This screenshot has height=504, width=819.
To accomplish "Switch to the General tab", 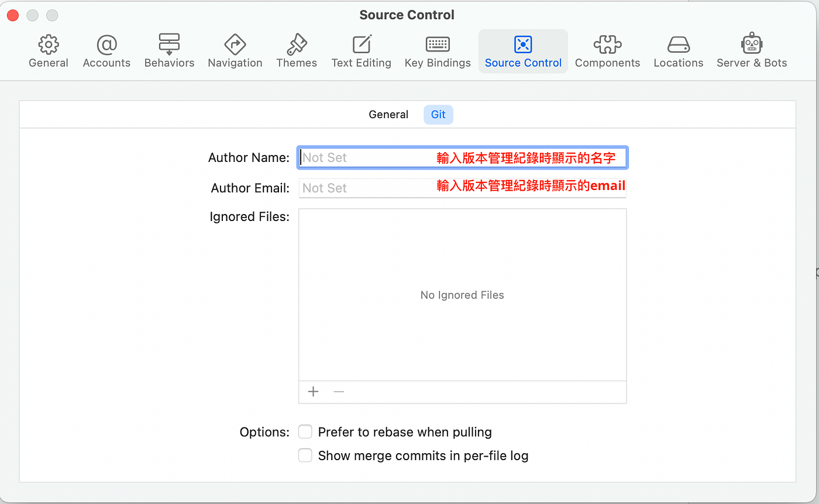I will coord(388,114).
